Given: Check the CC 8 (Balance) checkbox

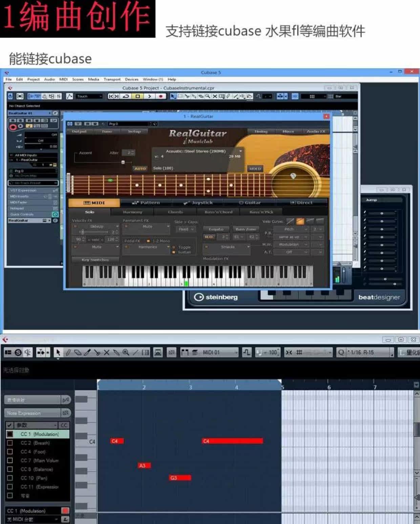Looking at the screenshot, I should [10, 469].
